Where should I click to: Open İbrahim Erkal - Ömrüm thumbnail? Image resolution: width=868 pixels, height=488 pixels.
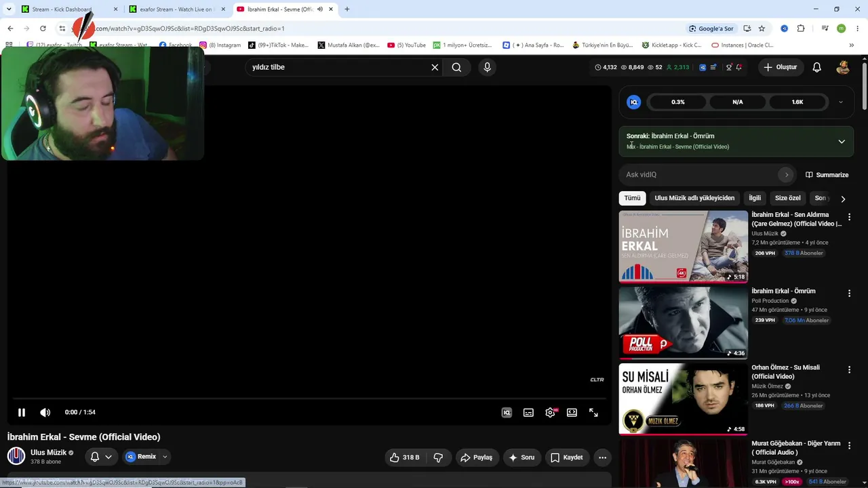tap(684, 323)
